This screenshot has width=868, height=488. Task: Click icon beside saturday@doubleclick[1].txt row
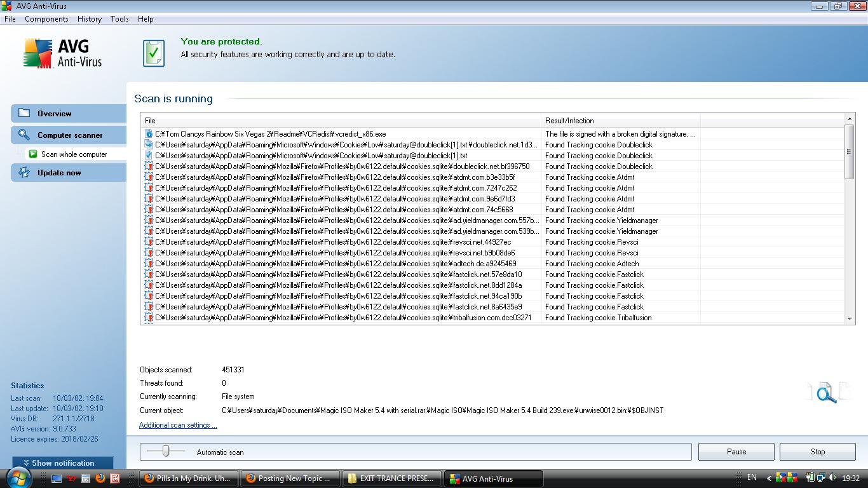point(149,156)
